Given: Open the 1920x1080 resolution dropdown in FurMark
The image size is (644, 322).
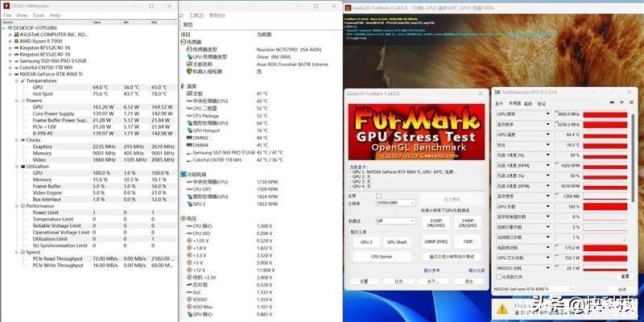Looking at the screenshot, I should pos(396,203).
